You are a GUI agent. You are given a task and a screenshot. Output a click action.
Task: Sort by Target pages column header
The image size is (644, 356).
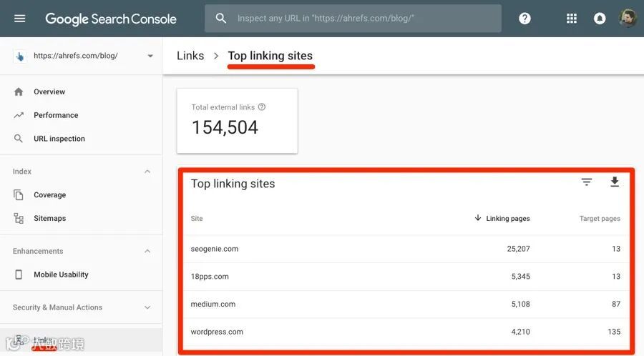coord(600,219)
